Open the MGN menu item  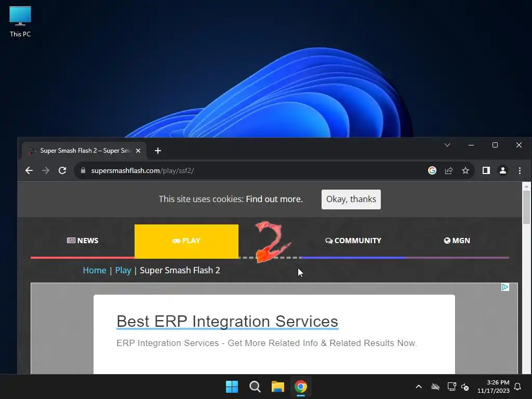(x=457, y=241)
